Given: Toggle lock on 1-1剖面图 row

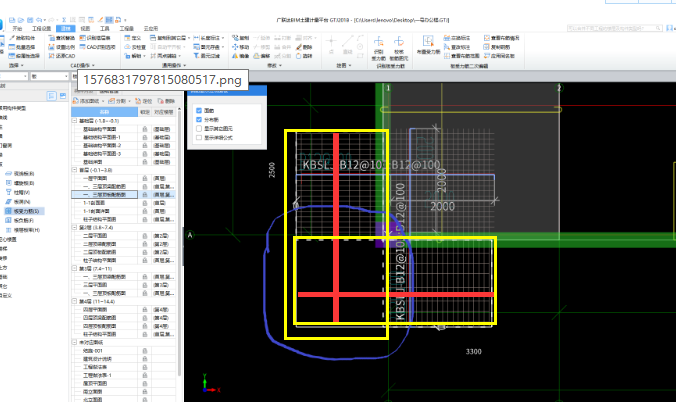Looking at the screenshot, I should [x=145, y=203].
